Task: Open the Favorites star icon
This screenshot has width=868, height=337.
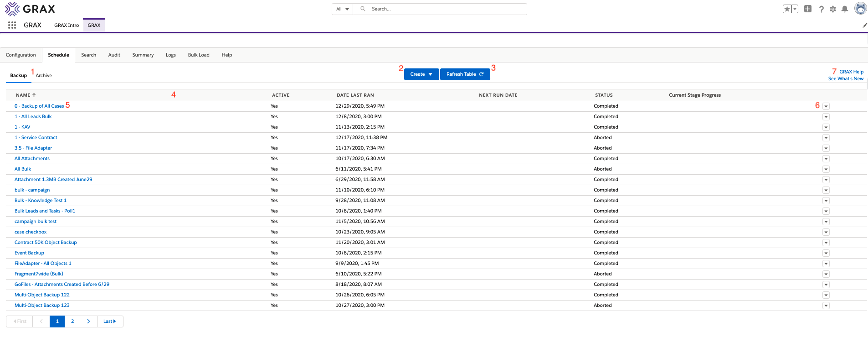Action: pos(787,9)
